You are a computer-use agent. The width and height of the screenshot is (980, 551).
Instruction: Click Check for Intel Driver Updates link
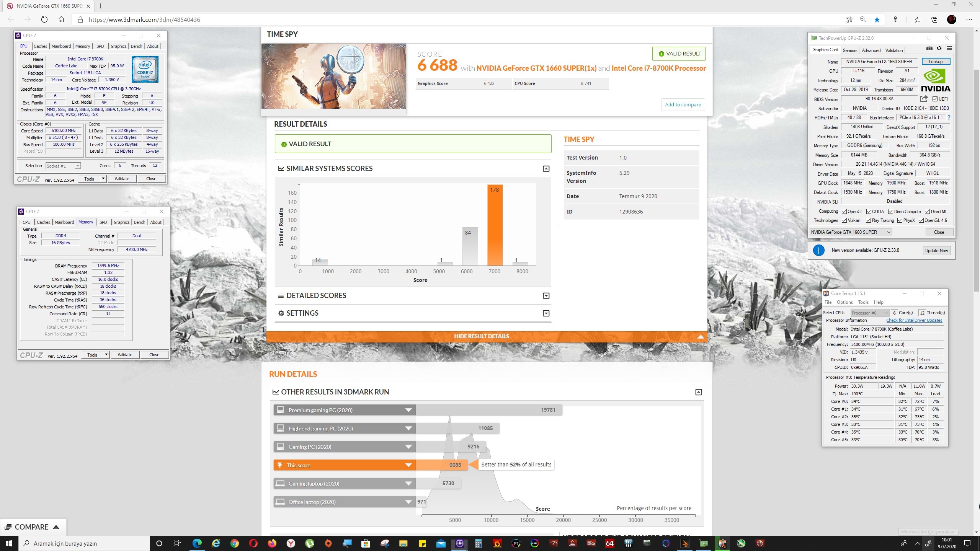click(x=914, y=320)
